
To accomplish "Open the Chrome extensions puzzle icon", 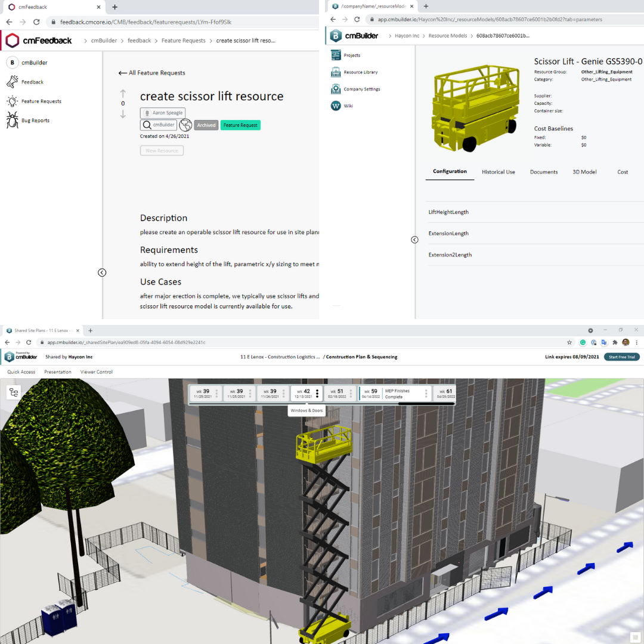I will click(x=615, y=342).
